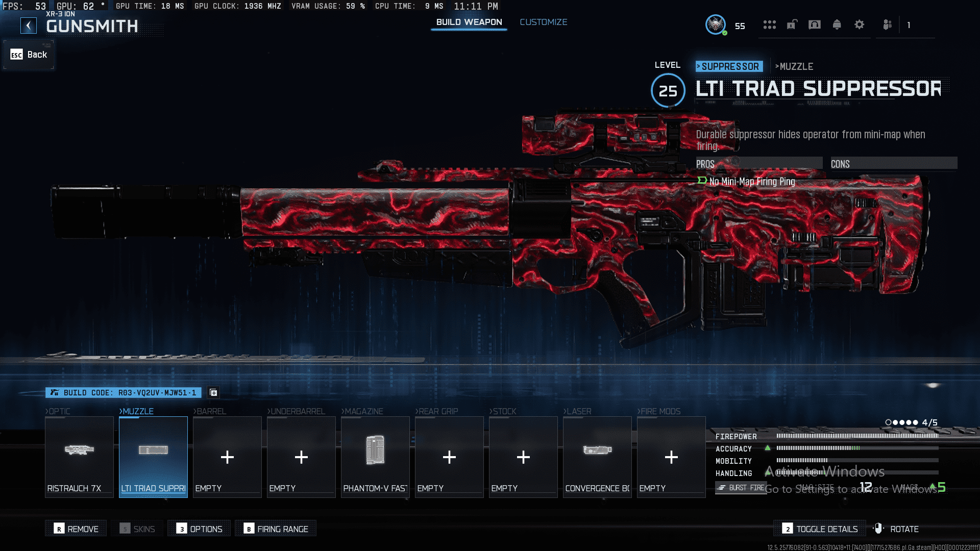Screen dimensions: 980x551
Task: Select the Suppressor category tag
Action: [x=729, y=66]
